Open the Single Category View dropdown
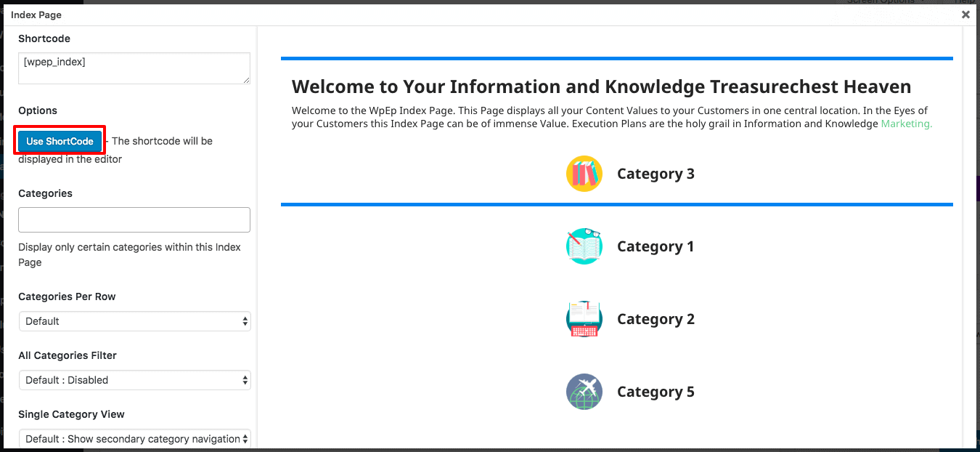 [134, 439]
